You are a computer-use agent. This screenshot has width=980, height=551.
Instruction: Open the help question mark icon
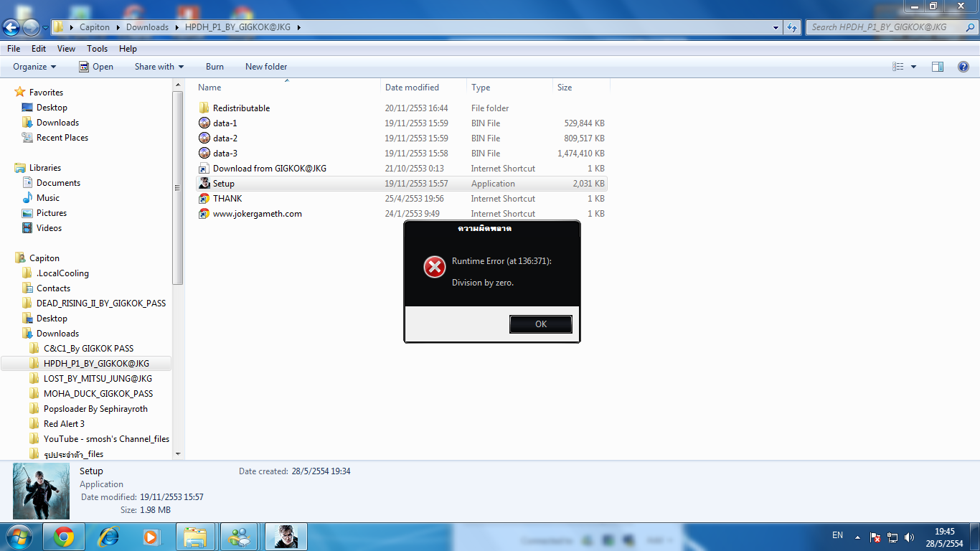(x=963, y=67)
